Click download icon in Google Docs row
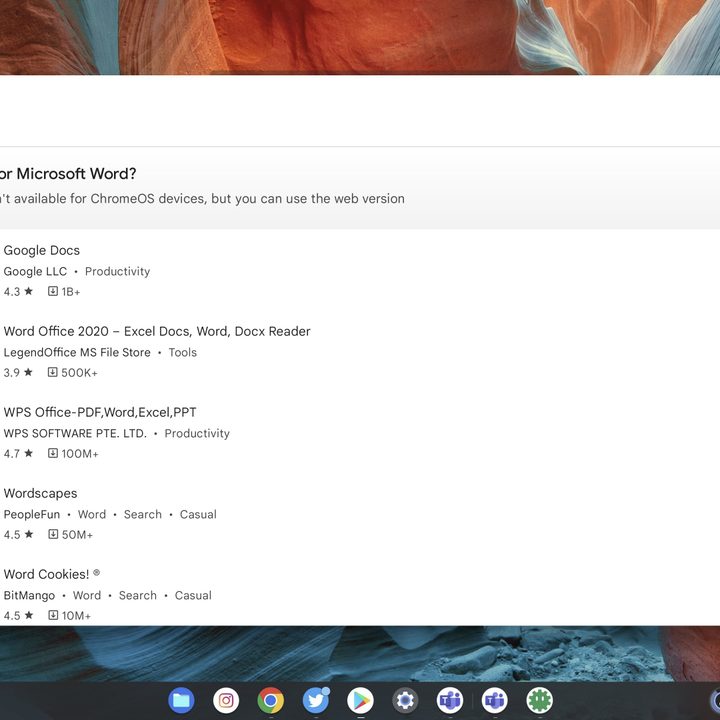 [53, 291]
